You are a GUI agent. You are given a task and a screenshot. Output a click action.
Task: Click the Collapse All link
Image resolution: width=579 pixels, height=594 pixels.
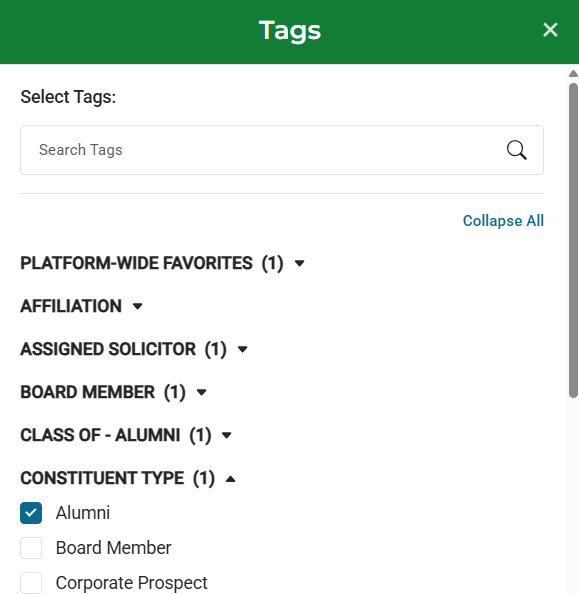click(503, 220)
